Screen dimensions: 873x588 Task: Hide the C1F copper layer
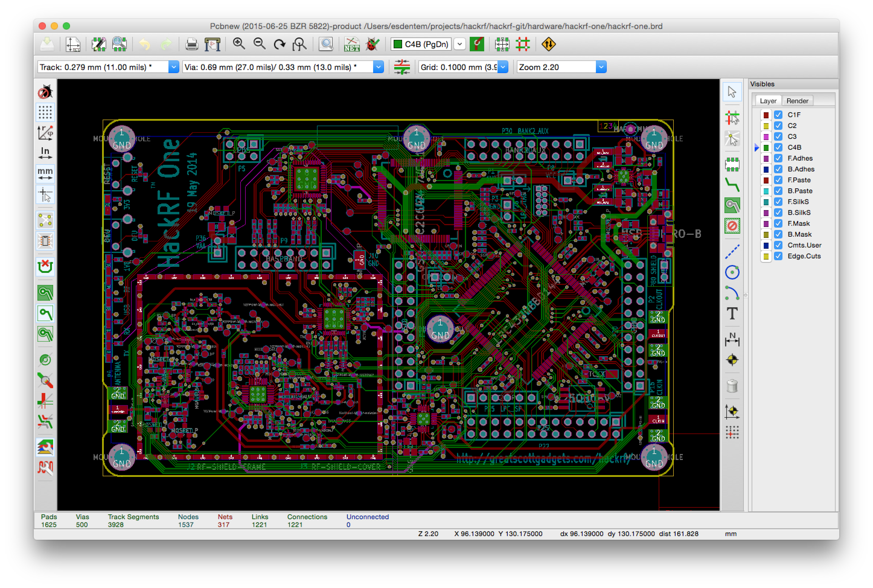coord(778,115)
